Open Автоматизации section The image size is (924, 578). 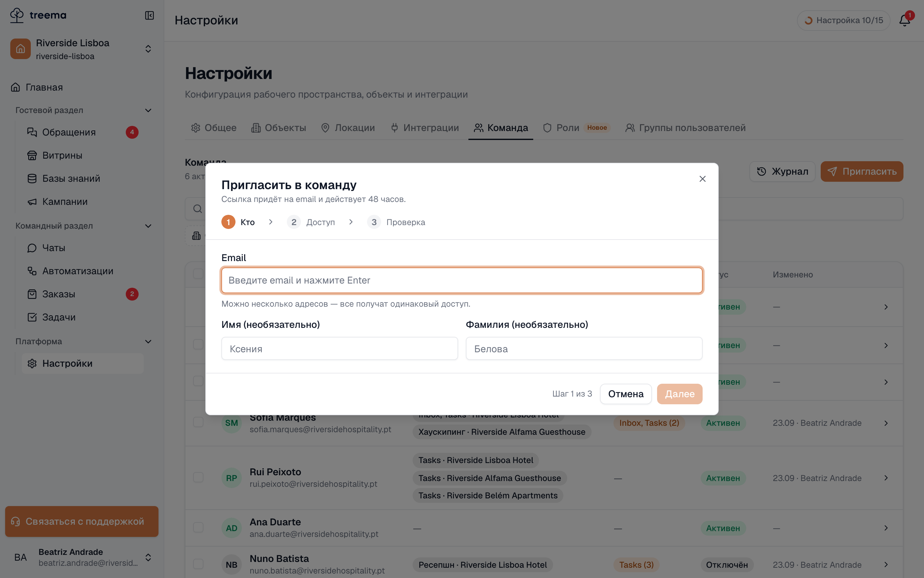coord(83,271)
